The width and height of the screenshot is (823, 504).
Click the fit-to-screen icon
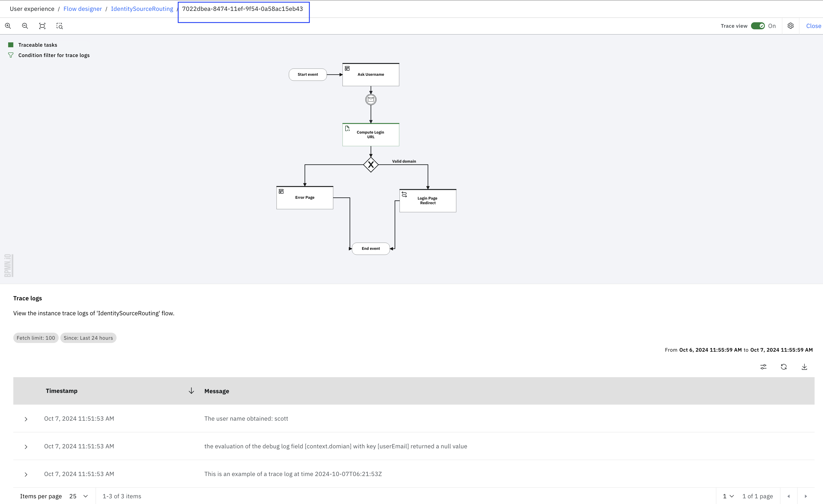pyautogui.click(x=42, y=26)
